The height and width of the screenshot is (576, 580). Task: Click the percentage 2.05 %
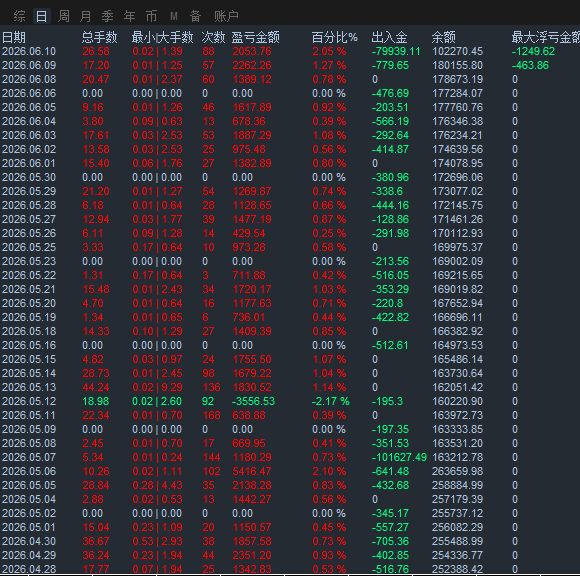(329, 51)
